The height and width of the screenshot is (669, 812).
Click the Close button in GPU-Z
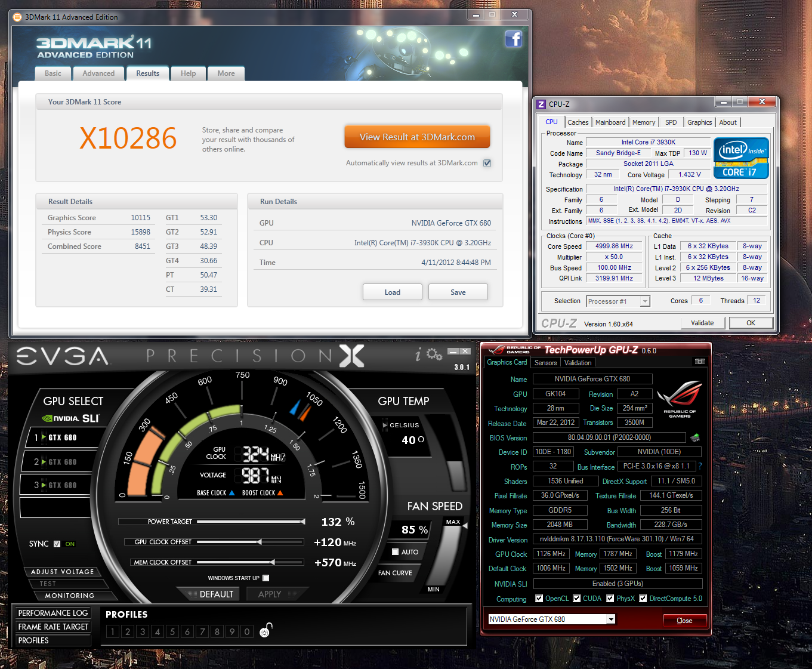685,621
